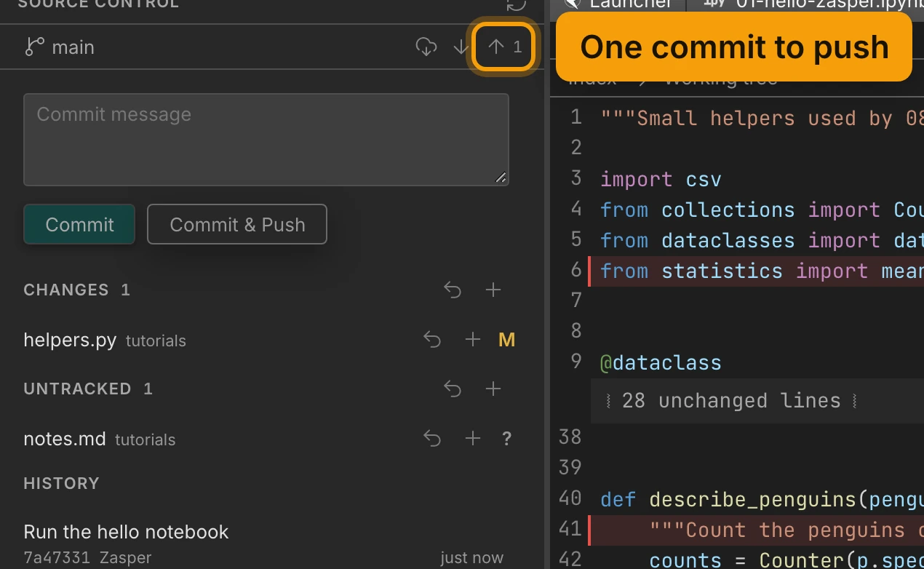
Task: Click the green Commit button
Action: [x=79, y=224]
